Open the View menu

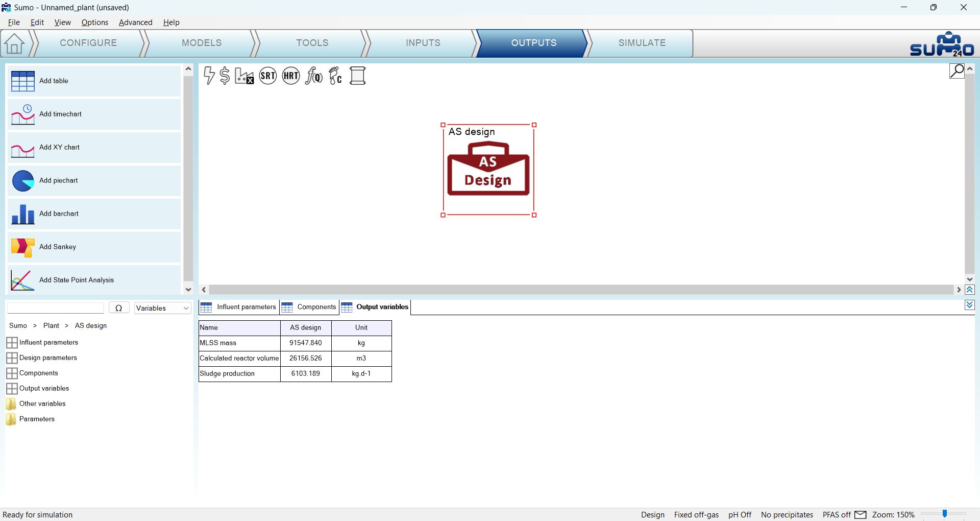[x=62, y=22]
